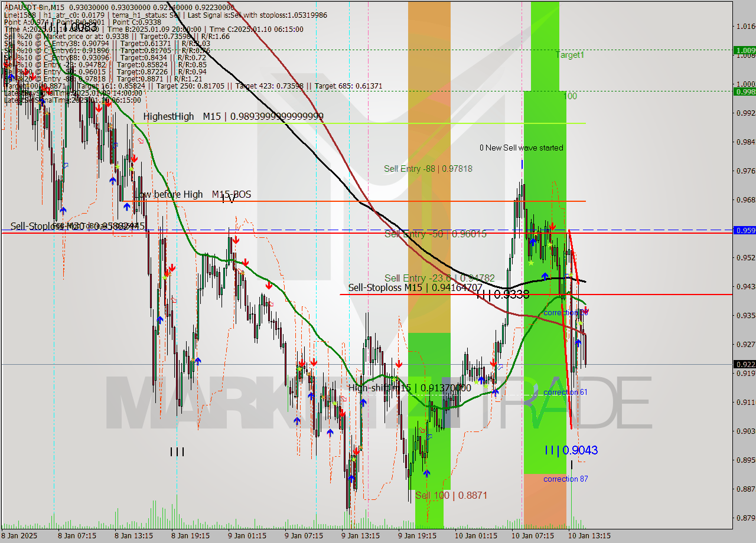This screenshot has width=756, height=543.
Task: Select the 'I I I 0.9338' wave label
Action: pyautogui.click(x=503, y=295)
